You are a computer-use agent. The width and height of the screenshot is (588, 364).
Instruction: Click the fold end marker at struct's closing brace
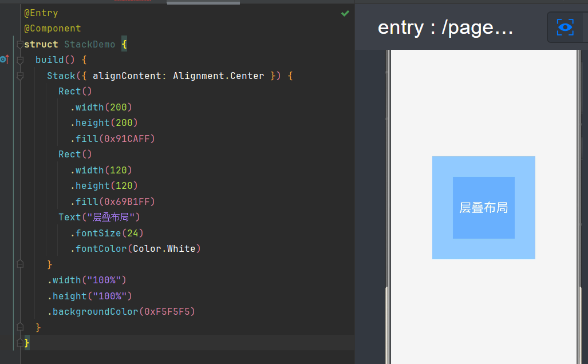point(20,343)
